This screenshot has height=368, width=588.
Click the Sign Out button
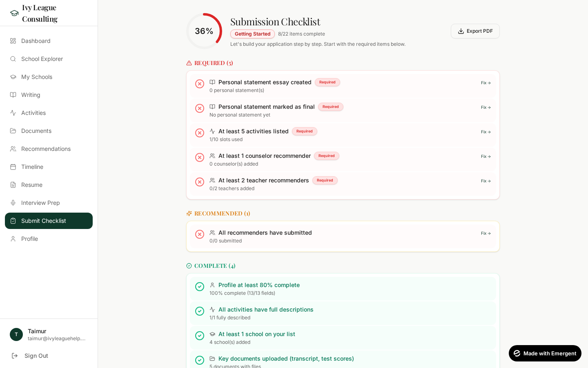pos(49,356)
